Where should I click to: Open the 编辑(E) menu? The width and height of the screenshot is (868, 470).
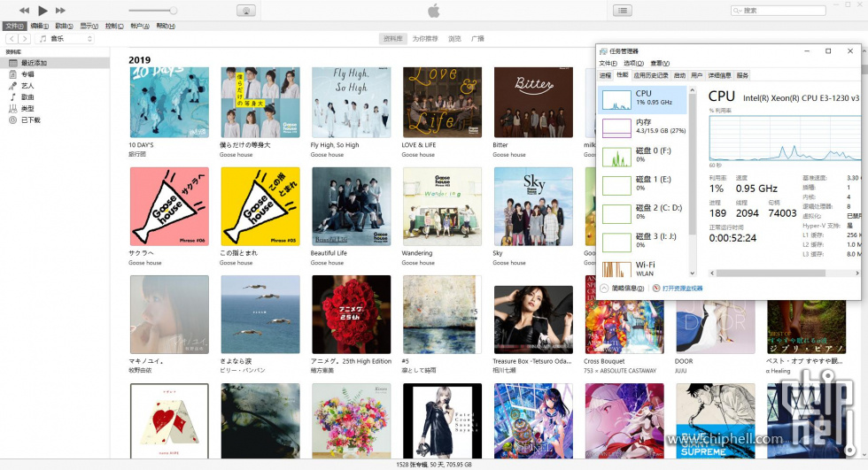pos(39,26)
